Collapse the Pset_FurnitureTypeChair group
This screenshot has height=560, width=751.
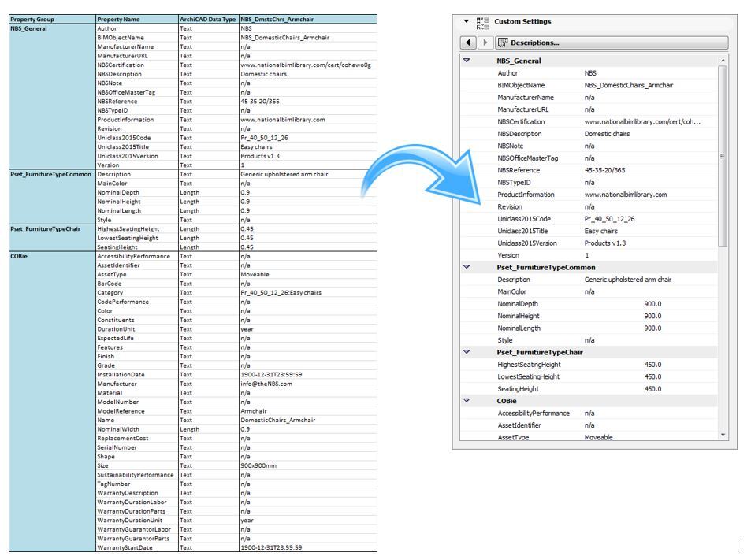467,352
